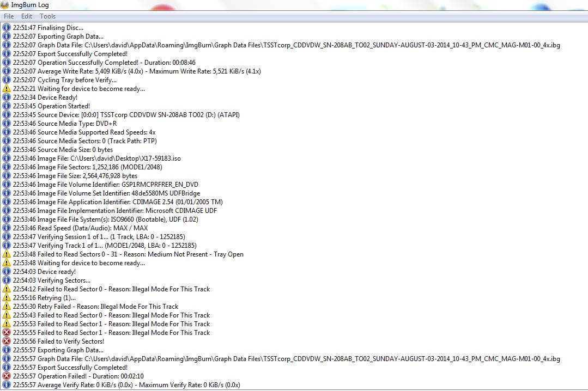
Task: Select the 22:52:07 'Graph Data File' log line
Action: point(287,45)
